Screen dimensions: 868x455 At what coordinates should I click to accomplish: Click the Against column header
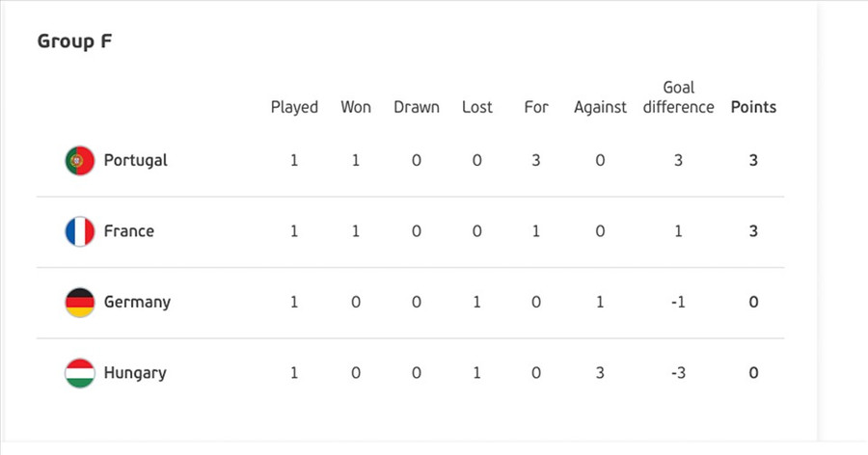600,107
